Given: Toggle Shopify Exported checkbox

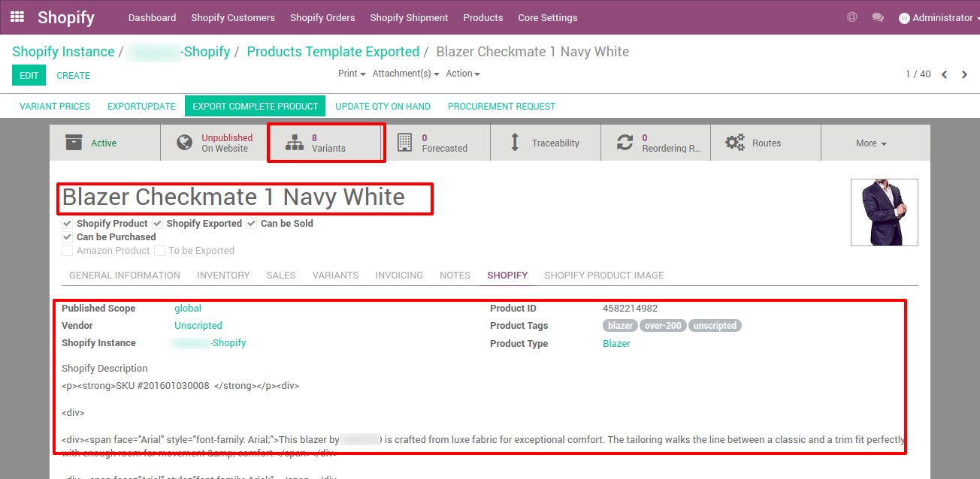Looking at the screenshot, I should 157,224.
